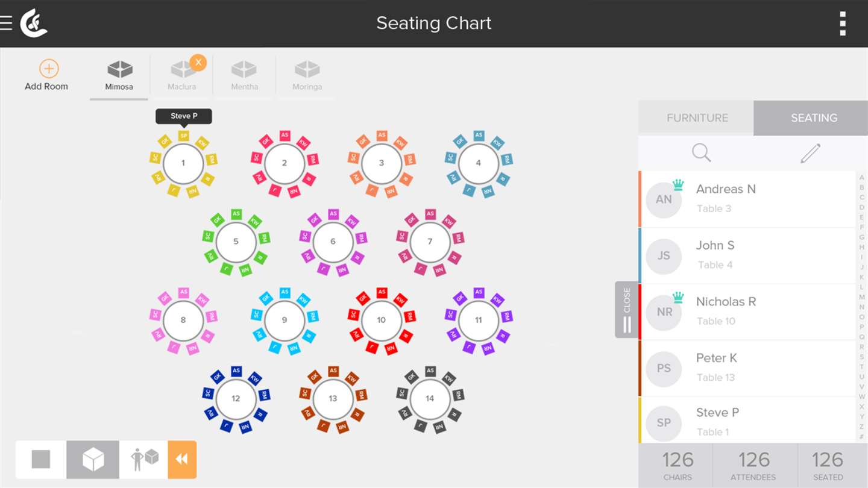Select Andreas N in the attendee list
Viewport: 868px width, 488px height.
747,199
